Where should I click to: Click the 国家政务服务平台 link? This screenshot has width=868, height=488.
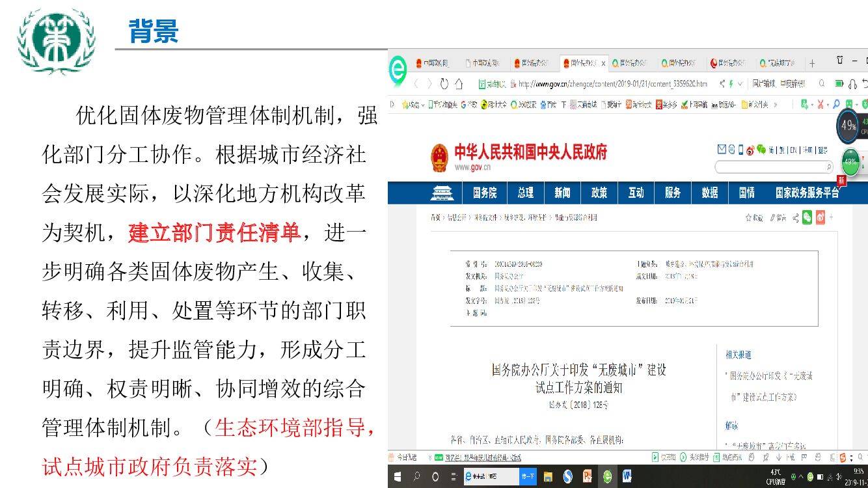pyautogui.click(x=807, y=193)
